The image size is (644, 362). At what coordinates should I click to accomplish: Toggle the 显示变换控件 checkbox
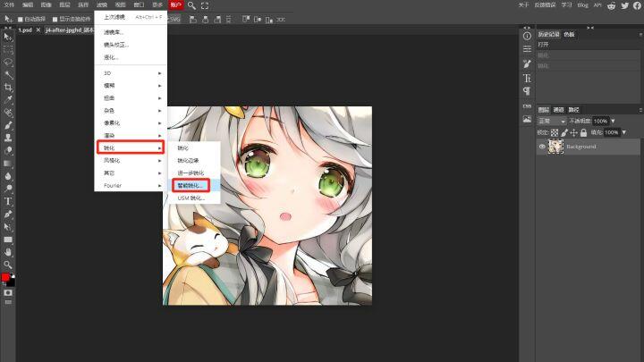point(55,19)
